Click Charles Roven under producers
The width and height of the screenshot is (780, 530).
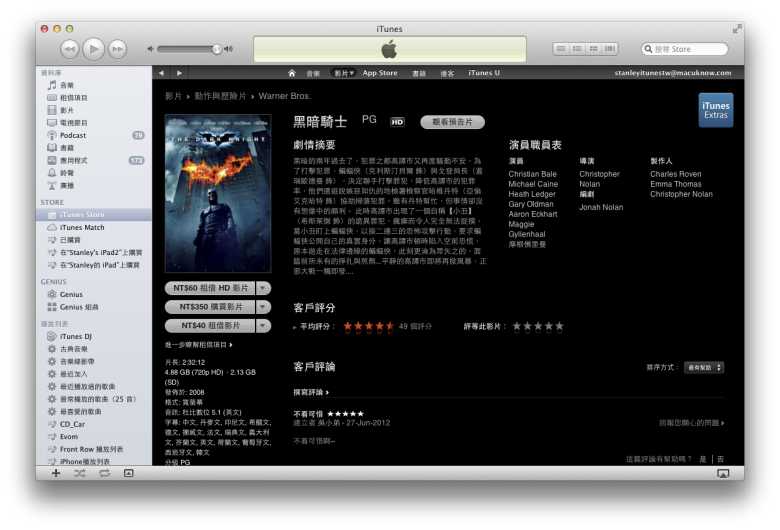coord(676,174)
